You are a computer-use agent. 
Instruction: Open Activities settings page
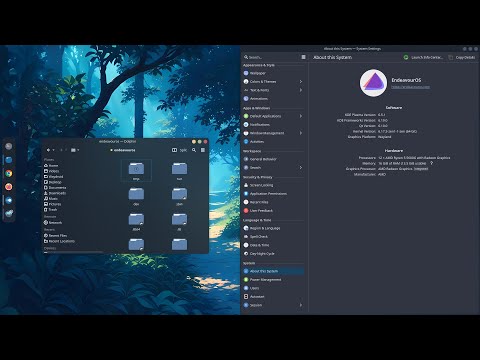tap(273, 142)
